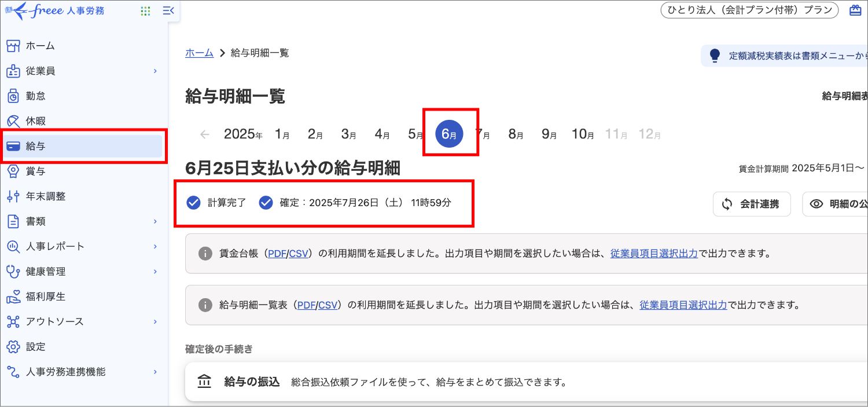Open the ホーム breadcrumb link
This screenshot has width=868, height=407.
[x=199, y=53]
